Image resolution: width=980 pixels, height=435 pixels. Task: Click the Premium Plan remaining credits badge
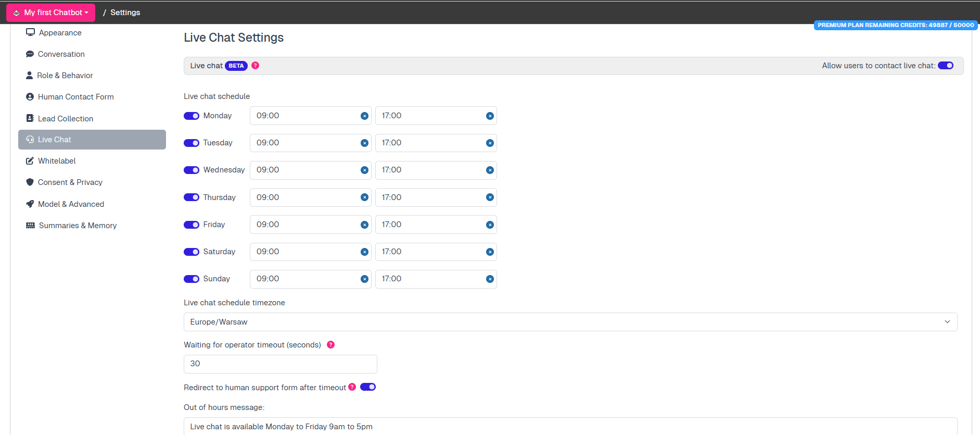coord(895,25)
